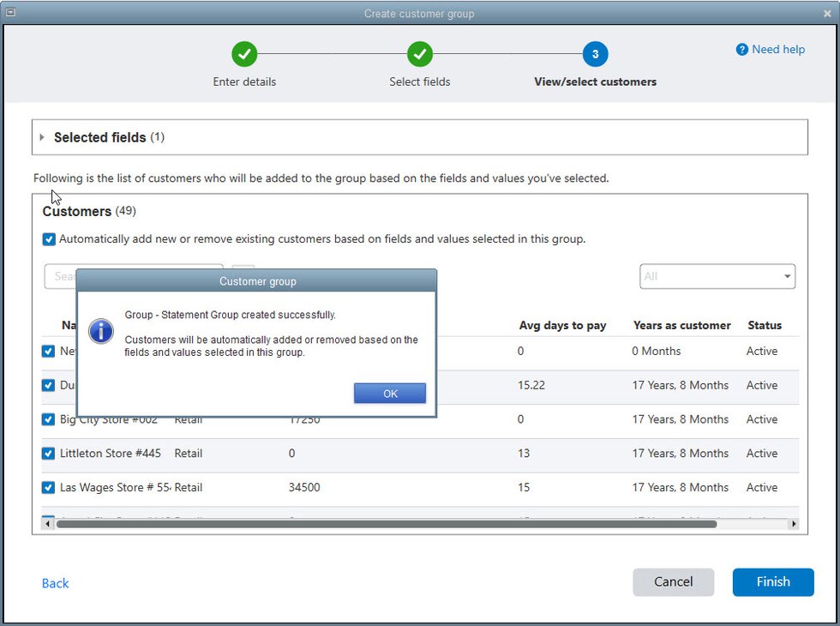840x626 pixels.
Task: Uncheck the automatically add customers checkbox
Action: coord(49,240)
